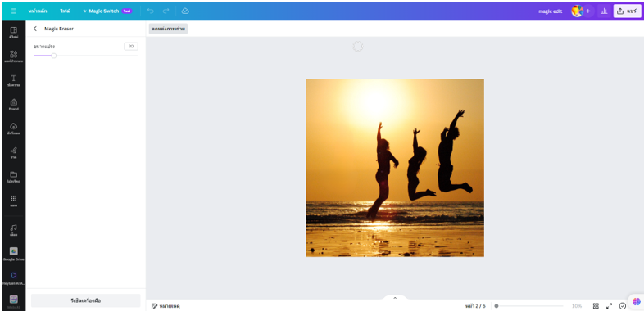644x311 pixels.
Task: Select the Draw tool in sidebar
Action: (x=14, y=152)
